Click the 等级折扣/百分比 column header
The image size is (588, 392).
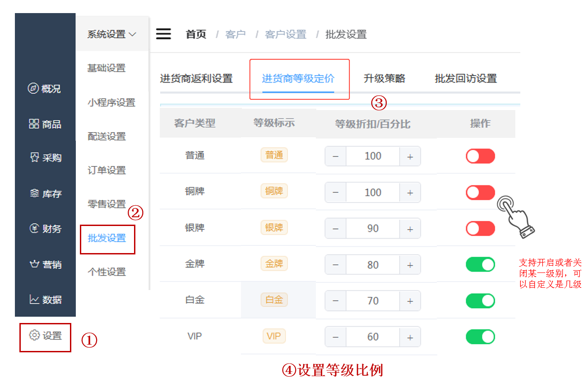[x=373, y=124]
